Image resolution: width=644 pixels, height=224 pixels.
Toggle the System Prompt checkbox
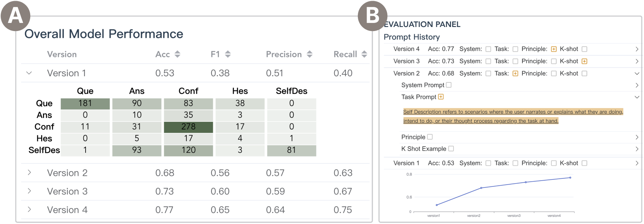(x=449, y=85)
